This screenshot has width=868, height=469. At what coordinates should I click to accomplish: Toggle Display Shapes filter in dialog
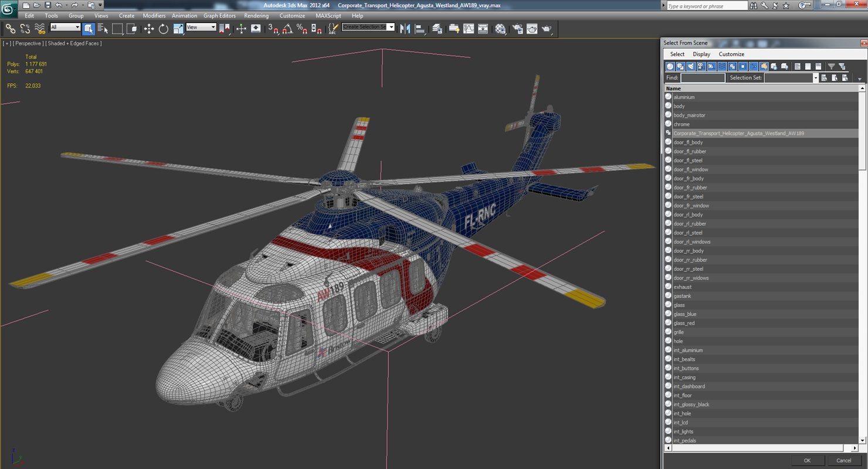[x=680, y=66]
